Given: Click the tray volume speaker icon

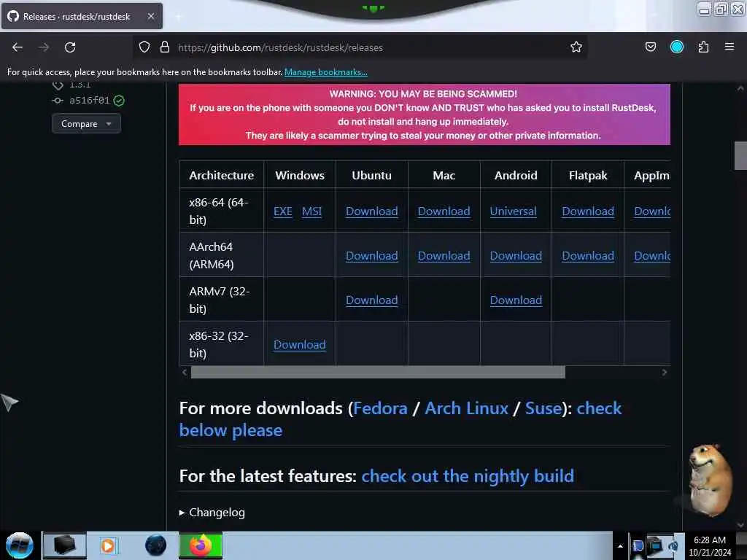Looking at the screenshot, I should pyautogui.click(x=673, y=545).
